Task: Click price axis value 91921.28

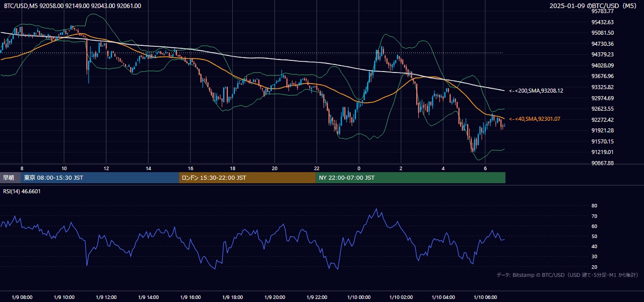Action: 603,130
